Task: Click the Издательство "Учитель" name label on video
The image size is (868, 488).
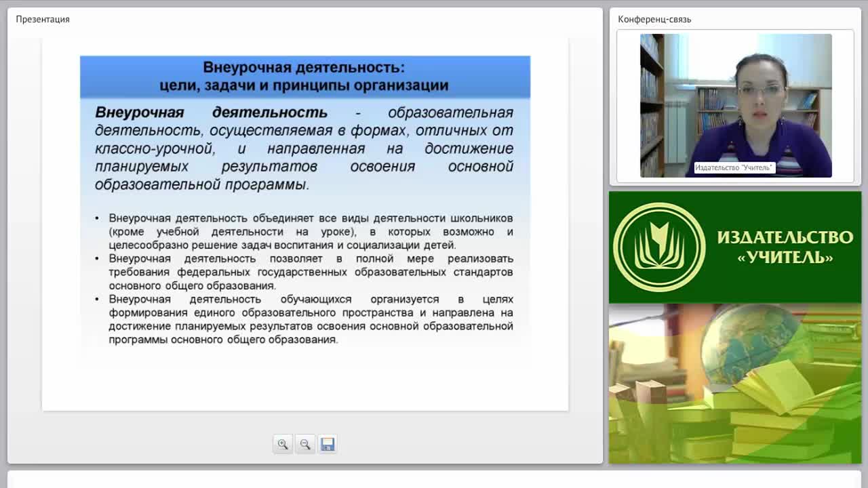Action: [x=734, y=167]
